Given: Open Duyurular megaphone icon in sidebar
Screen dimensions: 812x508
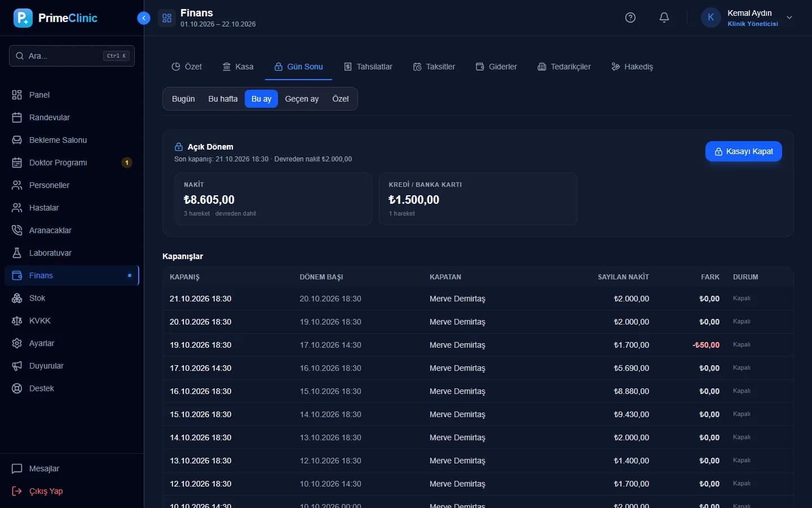Looking at the screenshot, I should (17, 366).
